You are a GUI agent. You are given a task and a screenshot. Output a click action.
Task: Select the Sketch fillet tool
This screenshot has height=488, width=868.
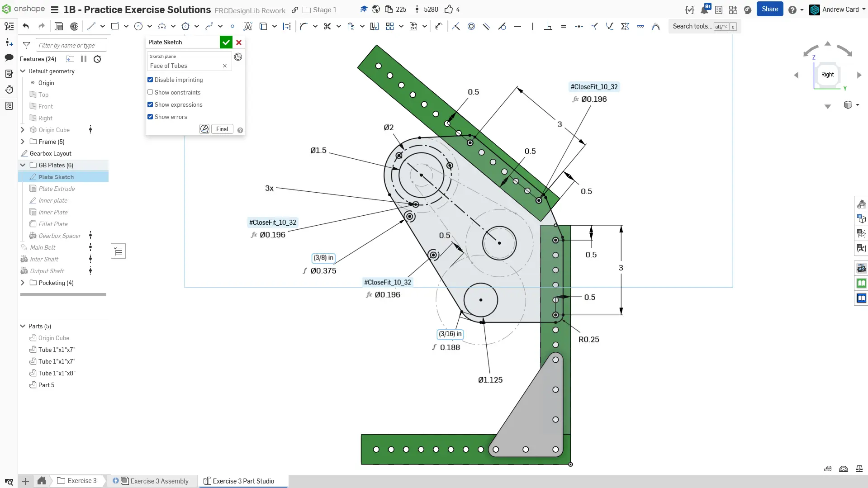[x=304, y=26]
